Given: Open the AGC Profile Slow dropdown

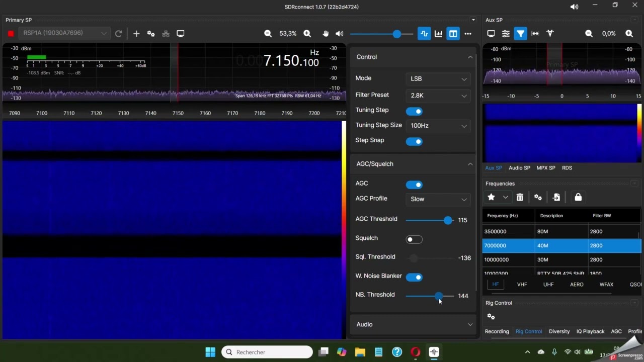Looking at the screenshot, I should [438, 199].
